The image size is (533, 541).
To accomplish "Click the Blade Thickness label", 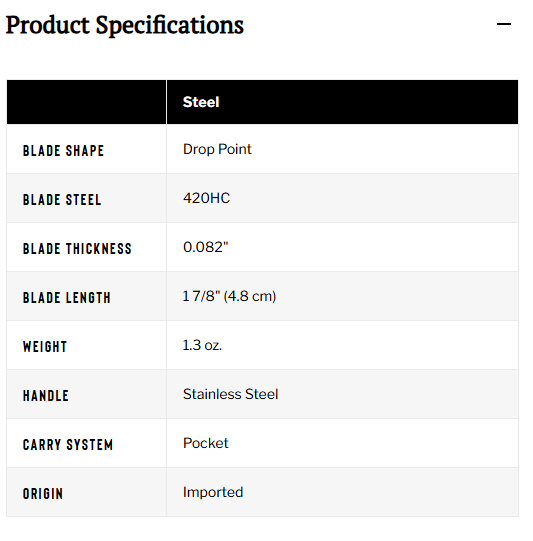I will click(77, 249).
